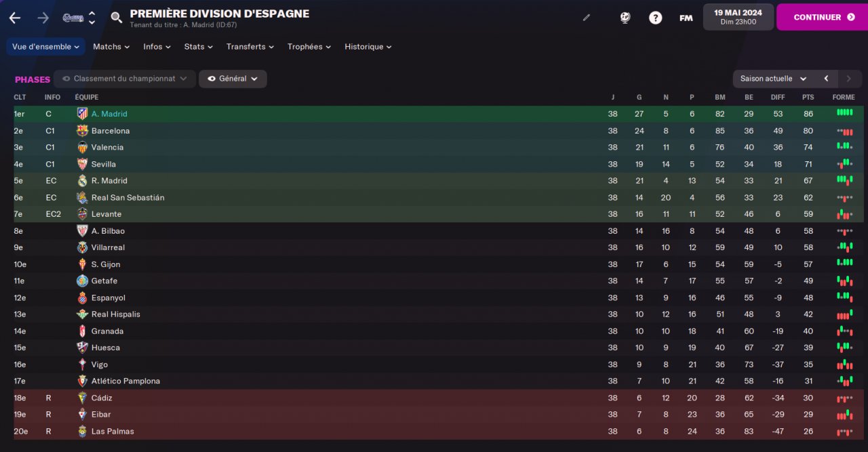Open the help question mark icon
This screenshot has height=452, width=868.
[655, 18]
